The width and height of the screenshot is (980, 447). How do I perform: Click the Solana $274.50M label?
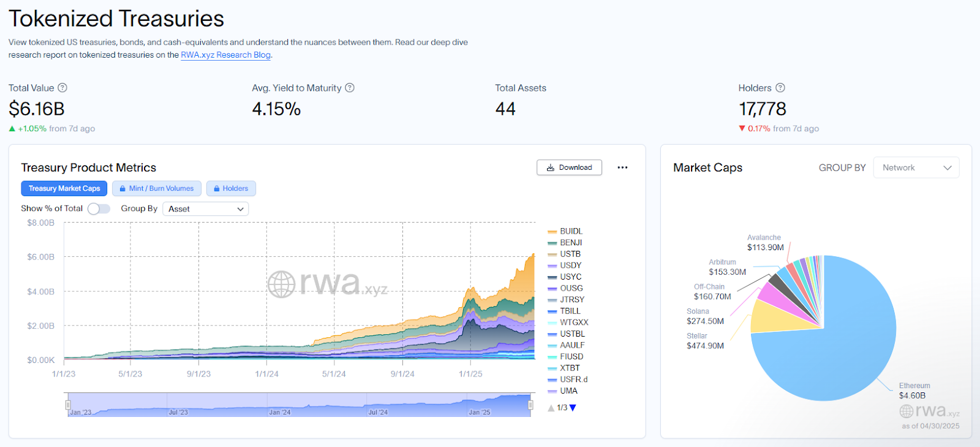click(705, 316)
